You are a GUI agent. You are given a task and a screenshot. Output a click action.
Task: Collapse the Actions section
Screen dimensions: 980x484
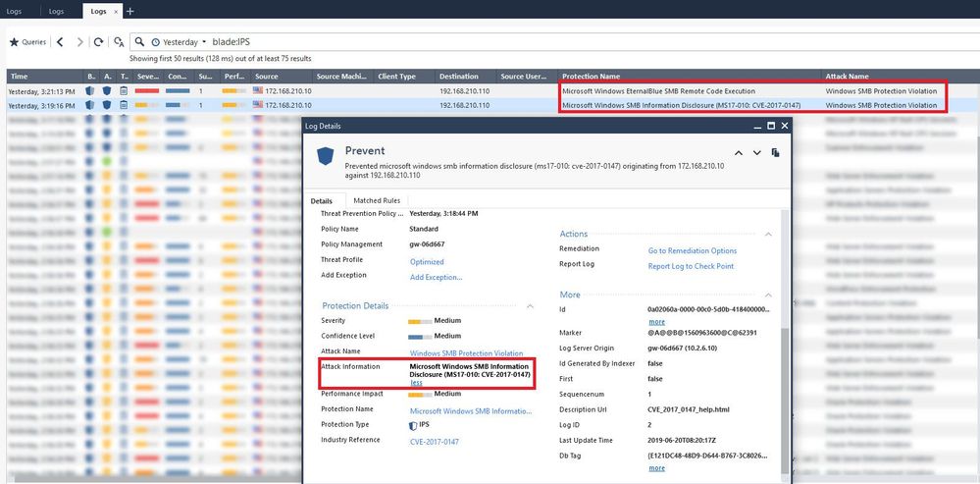click(769, 234)
